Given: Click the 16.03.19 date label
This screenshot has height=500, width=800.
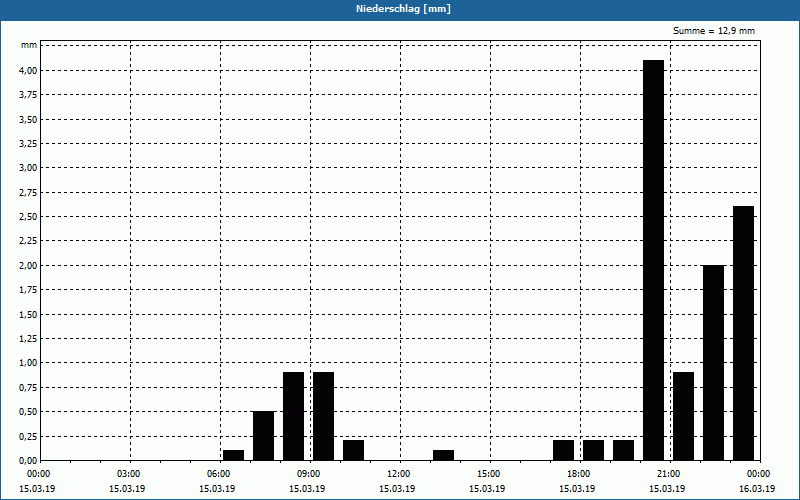Looking at the screenshot, I should point(757,489).
